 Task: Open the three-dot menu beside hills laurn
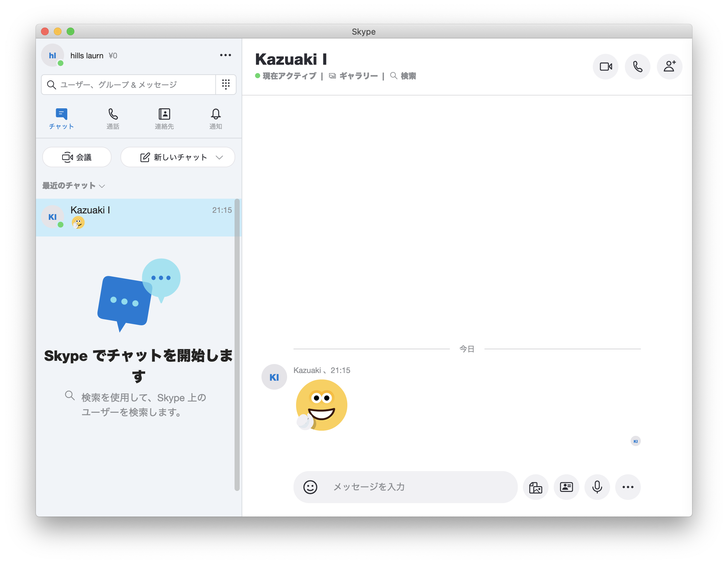coord(225,55)
